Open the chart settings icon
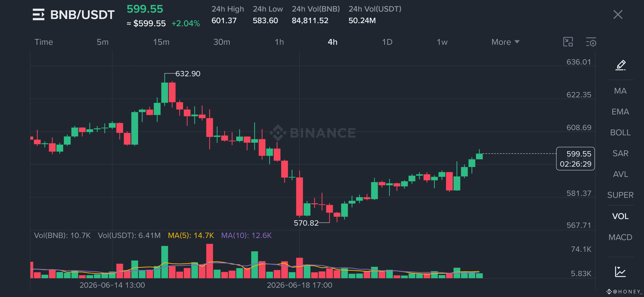644x297 pixels. point(591,42)
